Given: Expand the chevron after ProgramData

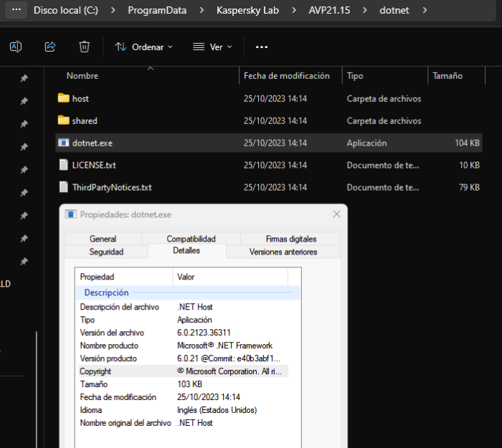Looking at the screenshot, I should tap(202, 10).
